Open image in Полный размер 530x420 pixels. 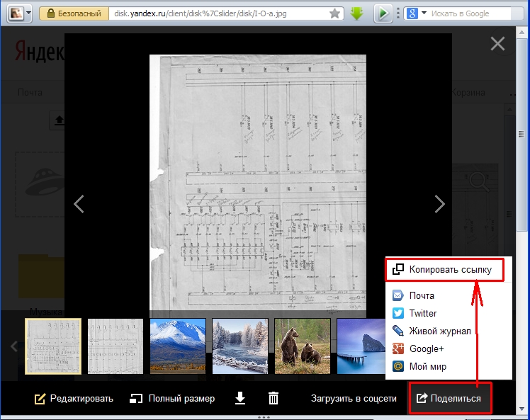(172, 399)
